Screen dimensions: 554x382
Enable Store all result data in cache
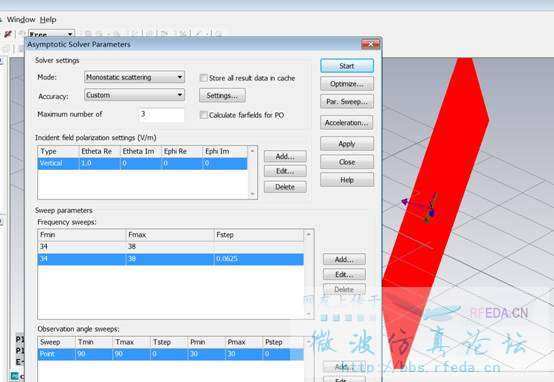(204, 78)
